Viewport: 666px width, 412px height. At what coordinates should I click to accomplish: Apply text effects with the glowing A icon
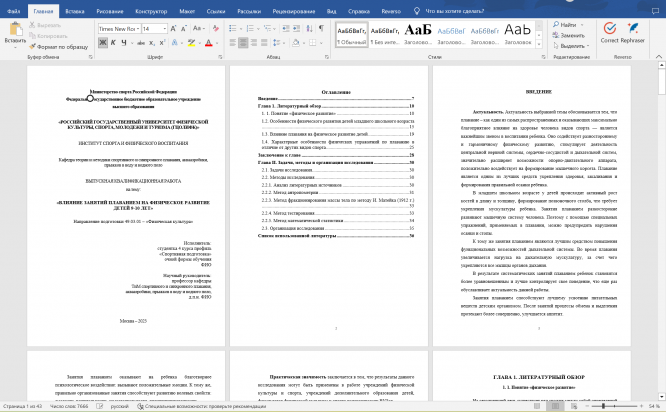[175, 42]
